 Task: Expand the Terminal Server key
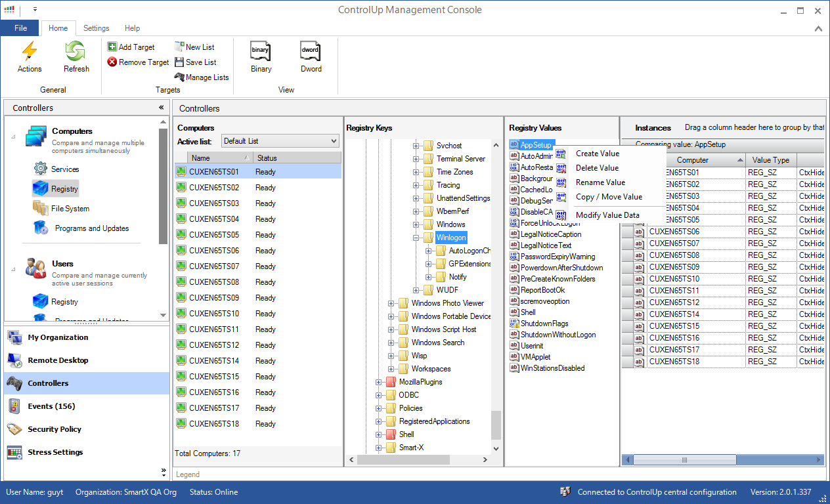tap(416, 159)
